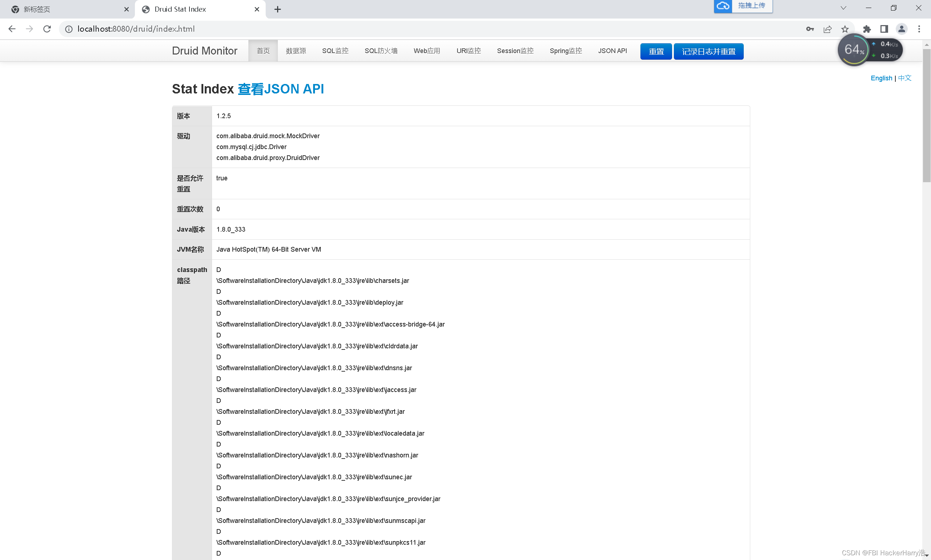Click Java HotSpot(TM) 64-Bit Server VM text
This screenshot has height=560, width=931.
[269, 249]
